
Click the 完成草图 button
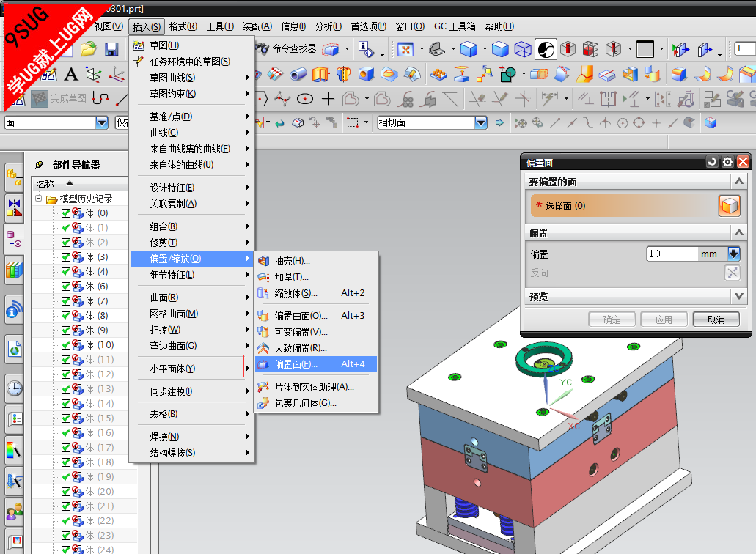coord(59,99)
